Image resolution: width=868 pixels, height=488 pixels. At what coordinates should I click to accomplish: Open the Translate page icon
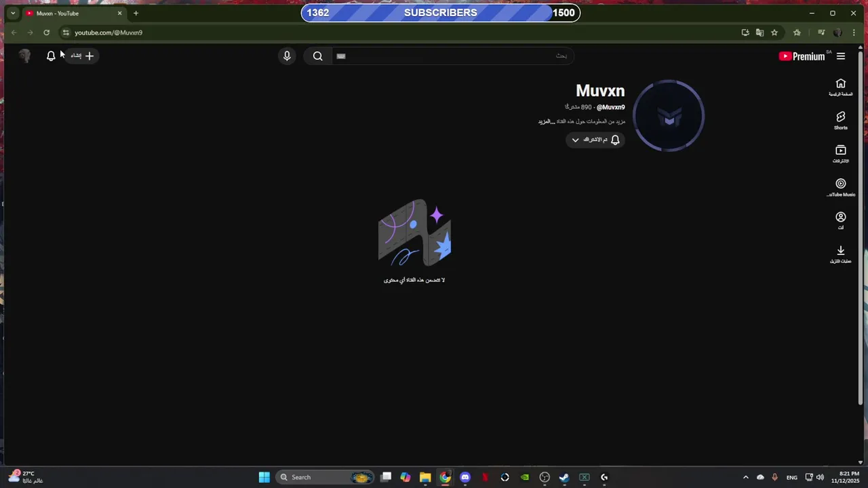759,33
